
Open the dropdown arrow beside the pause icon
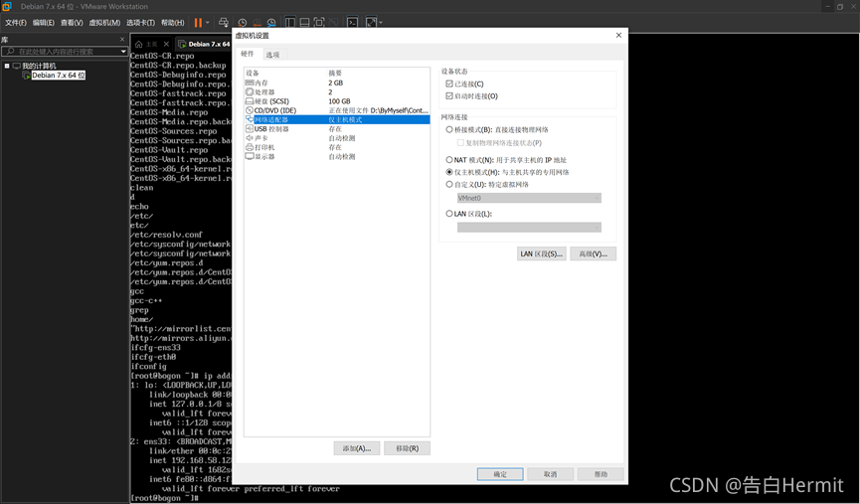tap(208, 23)
